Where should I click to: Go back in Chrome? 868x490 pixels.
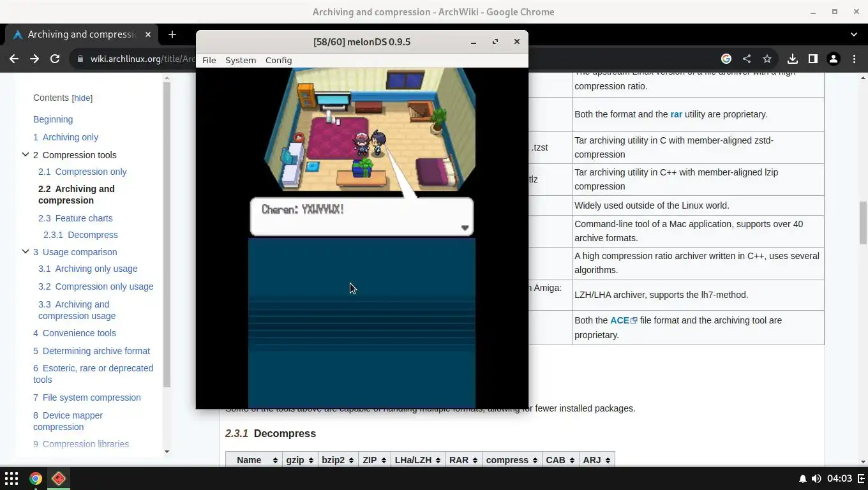click(14, 59)
